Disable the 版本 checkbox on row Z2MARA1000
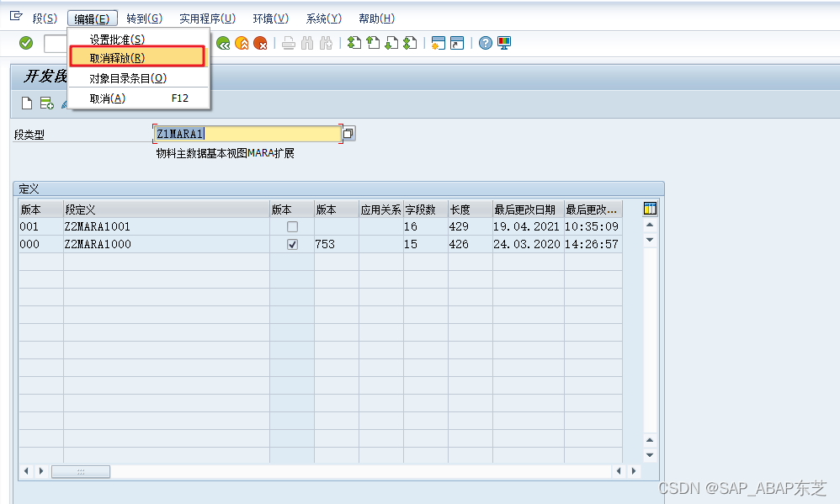Screen dimensions: 840x504 292,244
